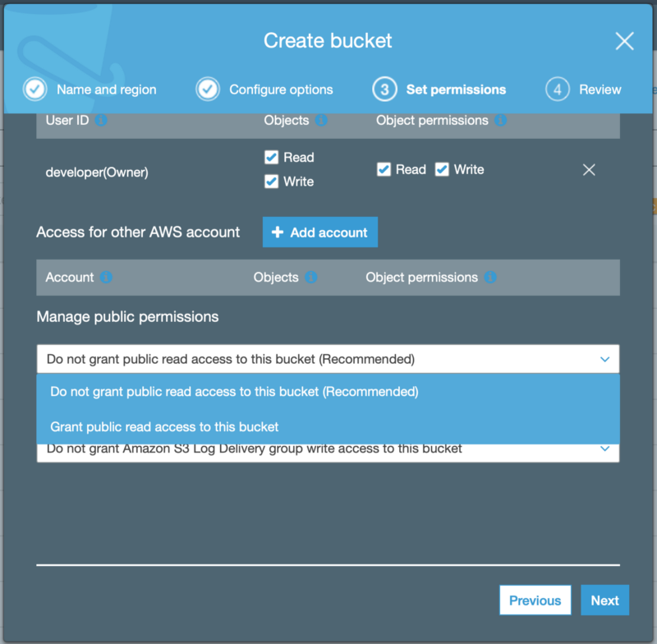Click the Add account button
Viewport: 657px width, 644px height.
point(320,232)
